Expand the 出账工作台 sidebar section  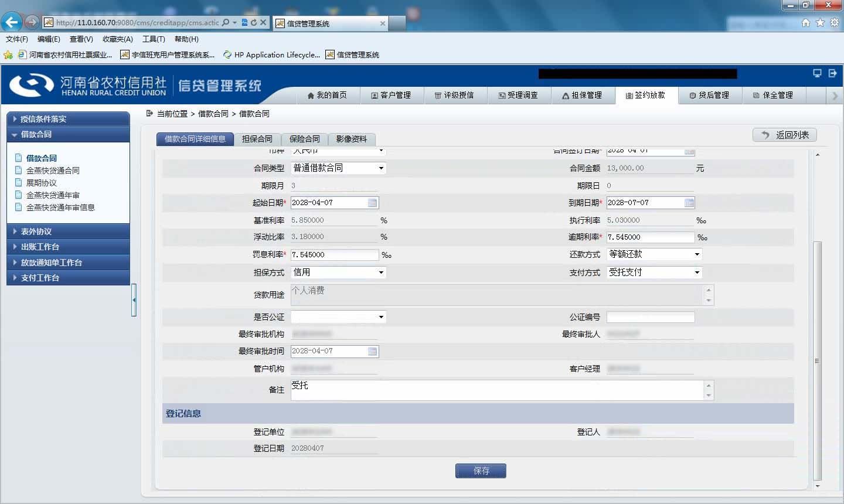68,247
